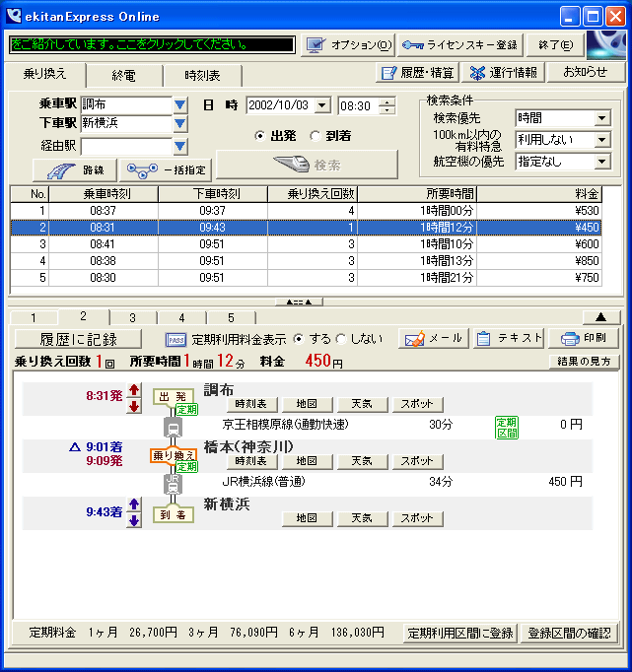Sort by 乗車時刻 column header

(x=104, y=194)
